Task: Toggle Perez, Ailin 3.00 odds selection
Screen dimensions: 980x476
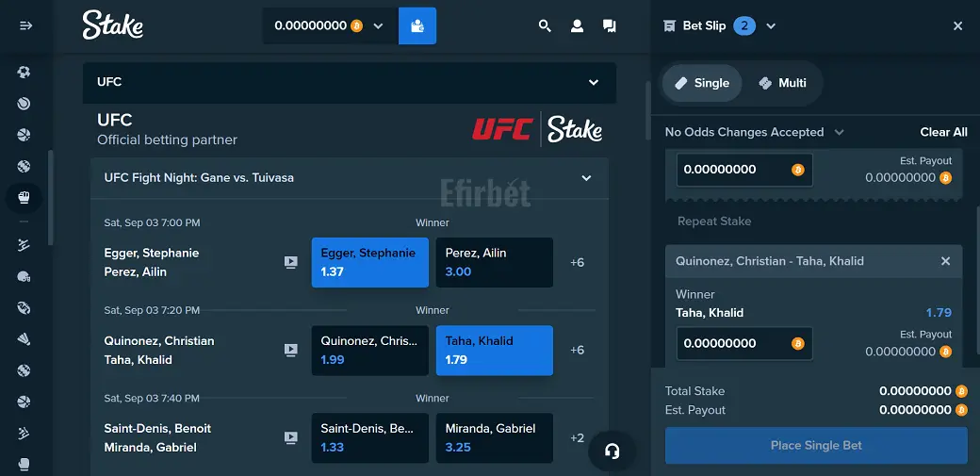Action: [x=495, y=262]
